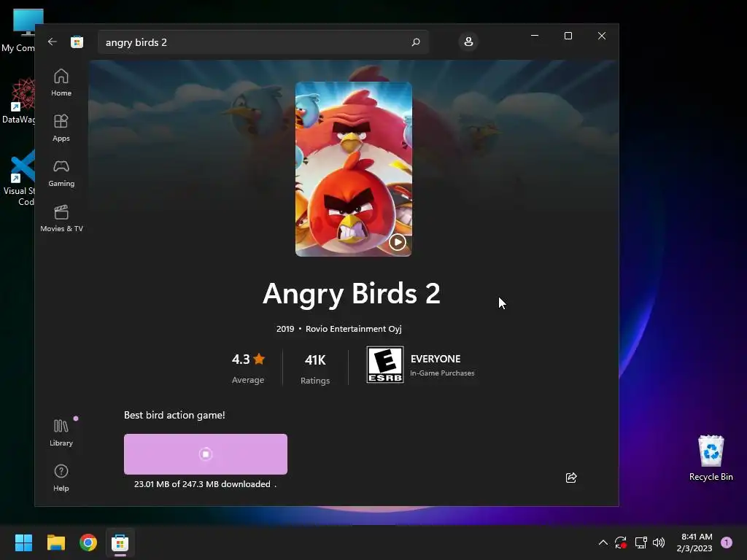
Task: Click the 'In-Game Purchases' text
Action: [x=442, y=373]
